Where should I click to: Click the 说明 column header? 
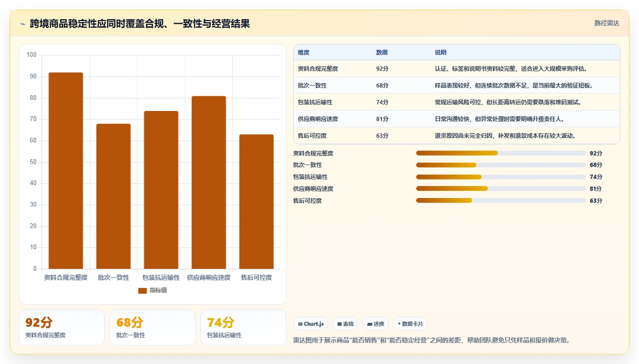[x=441, y=52]
